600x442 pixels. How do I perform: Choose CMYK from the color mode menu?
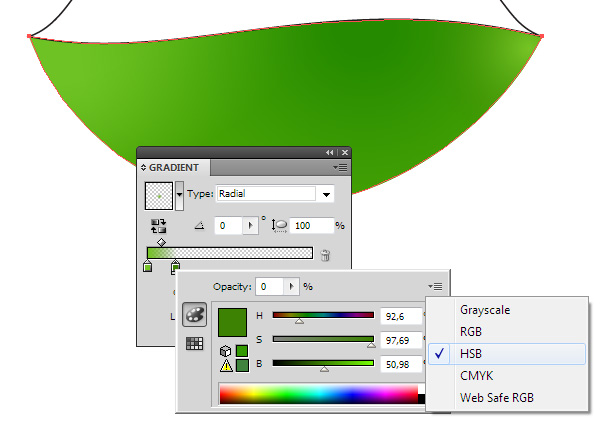tap(476, 376)
